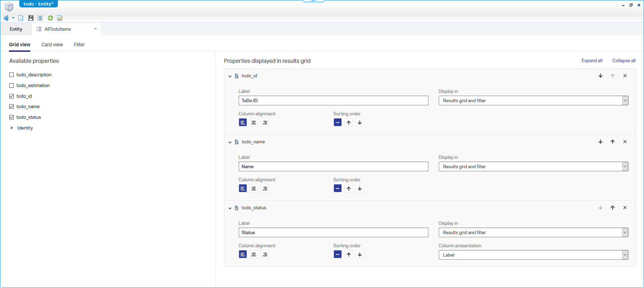Set descending sort order for todo_id
Screen dimensions: 644x288
359,123
